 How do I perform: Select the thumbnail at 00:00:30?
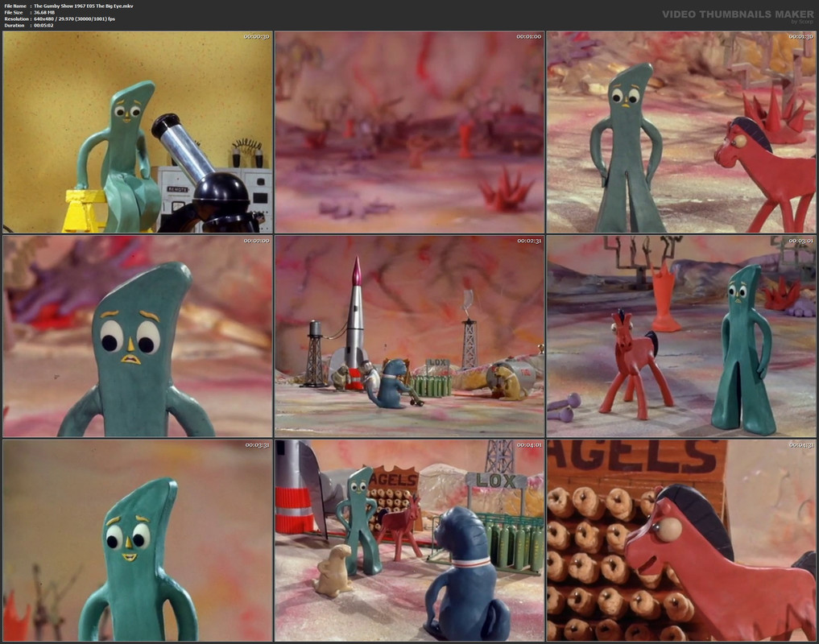[138, 132]
